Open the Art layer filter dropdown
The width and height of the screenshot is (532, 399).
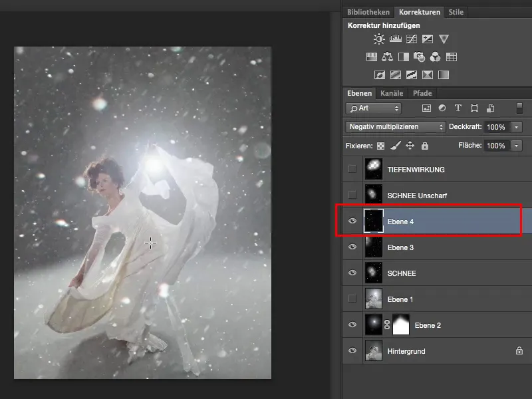(374, 108)
